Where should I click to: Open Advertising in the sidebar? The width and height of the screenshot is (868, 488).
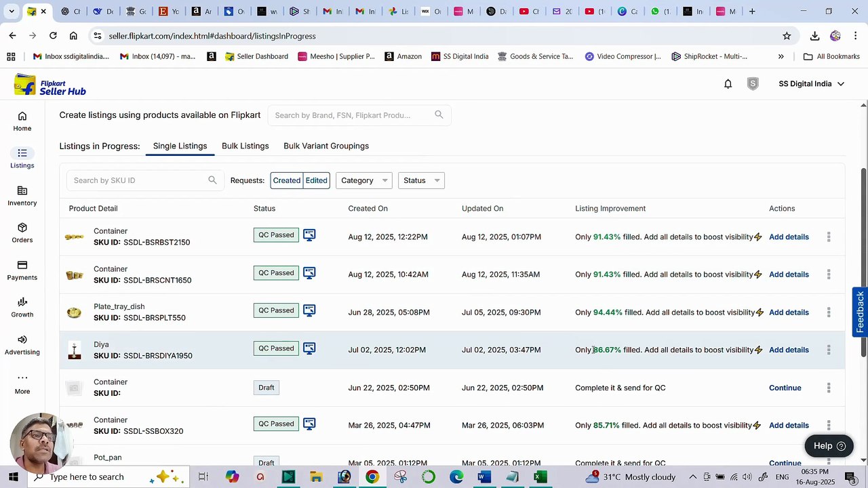pos(22,345)
